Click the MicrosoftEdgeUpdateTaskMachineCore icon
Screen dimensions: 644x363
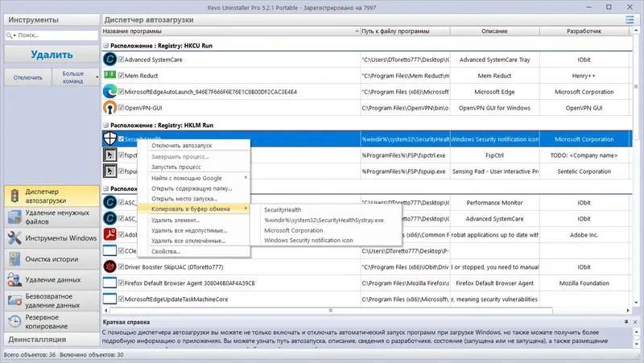[x=109, y=299]
